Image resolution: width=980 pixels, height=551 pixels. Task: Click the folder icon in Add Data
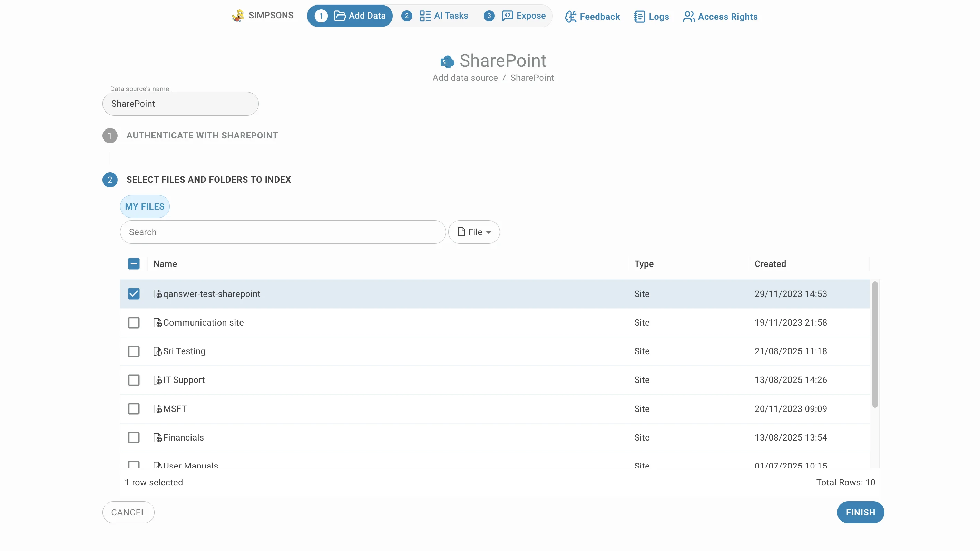point(339,16)
